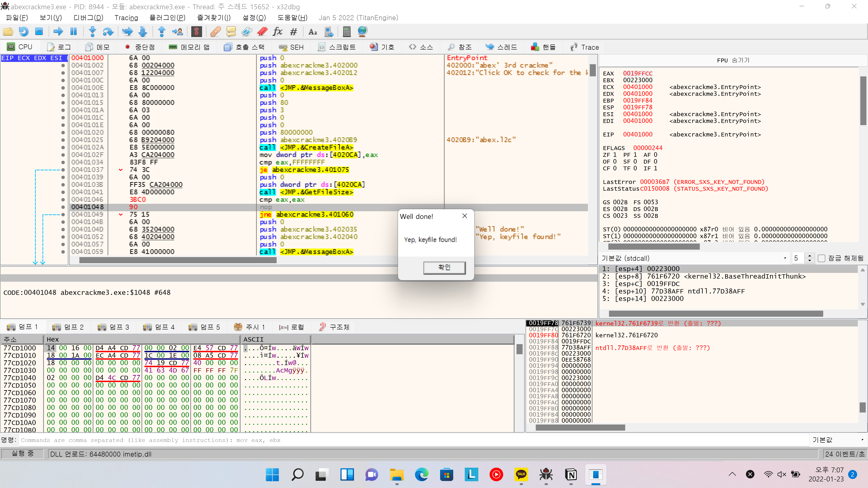Decrease the argument count stepper below 5
Viewport: 868px width, 488px height.
coord(809,261)
